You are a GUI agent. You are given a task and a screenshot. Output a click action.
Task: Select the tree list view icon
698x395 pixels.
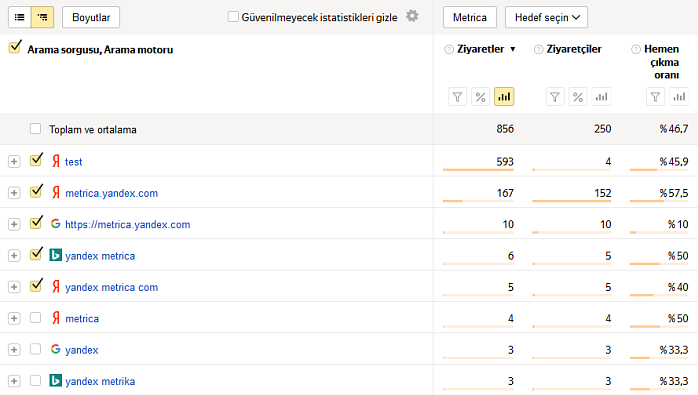coord(43,17)
